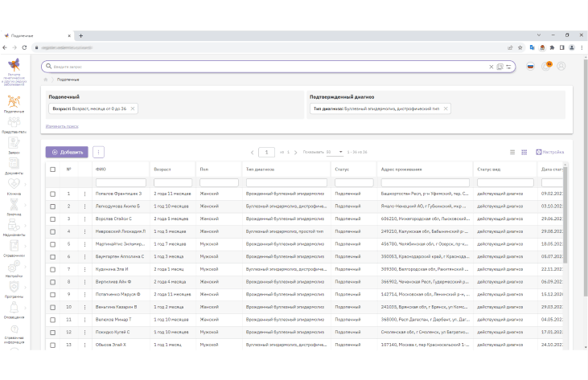Open the Настройка table settings

[549, 152]
